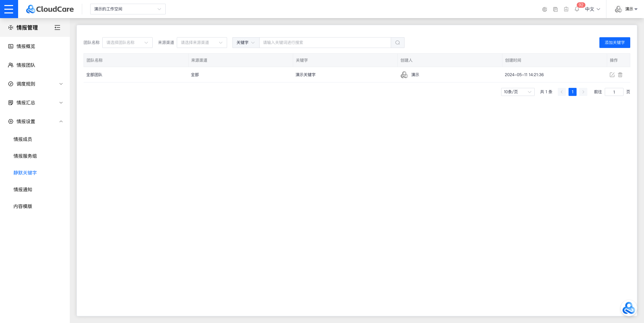Open the 中文 language switcher

592,9
